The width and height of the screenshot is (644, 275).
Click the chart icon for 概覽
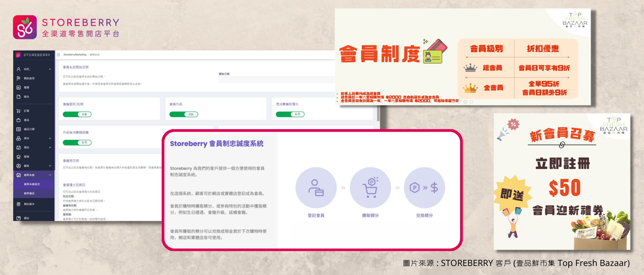pos(19,88)
